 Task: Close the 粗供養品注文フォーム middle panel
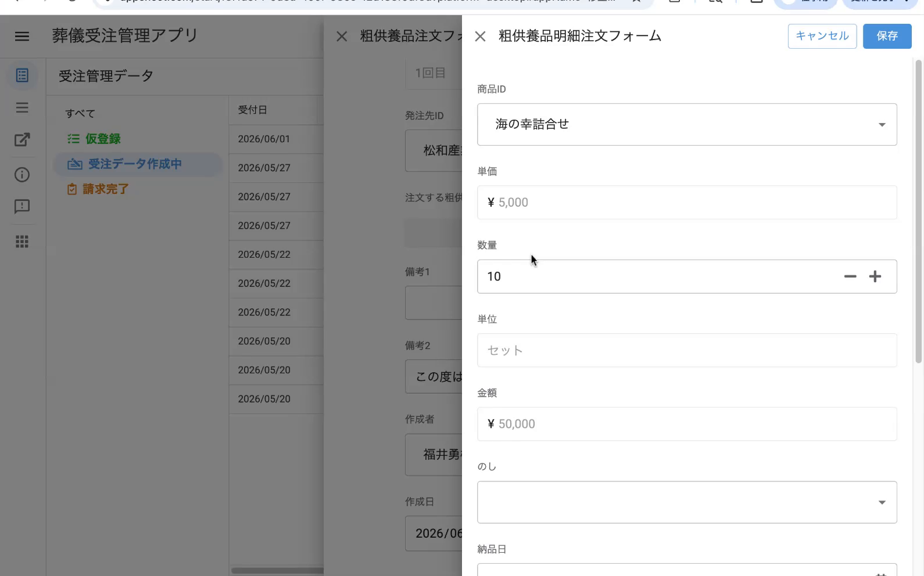click(342, 37)
